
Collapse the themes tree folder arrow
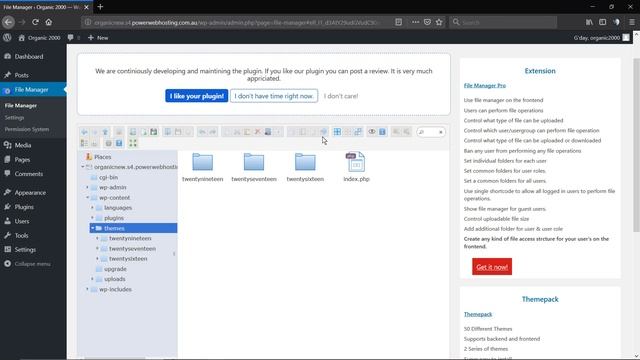(x=93, y=228)
